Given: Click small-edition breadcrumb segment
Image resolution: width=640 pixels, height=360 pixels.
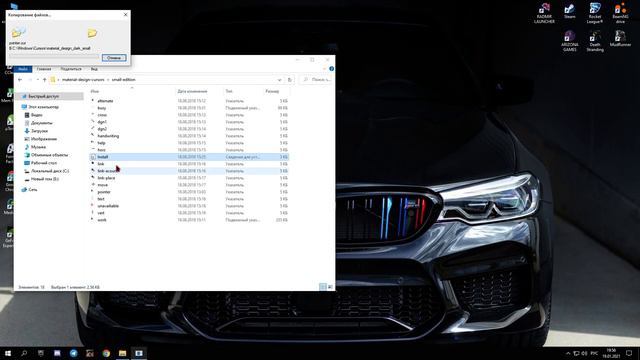Looking at the screenshot, I should (124, 80).
